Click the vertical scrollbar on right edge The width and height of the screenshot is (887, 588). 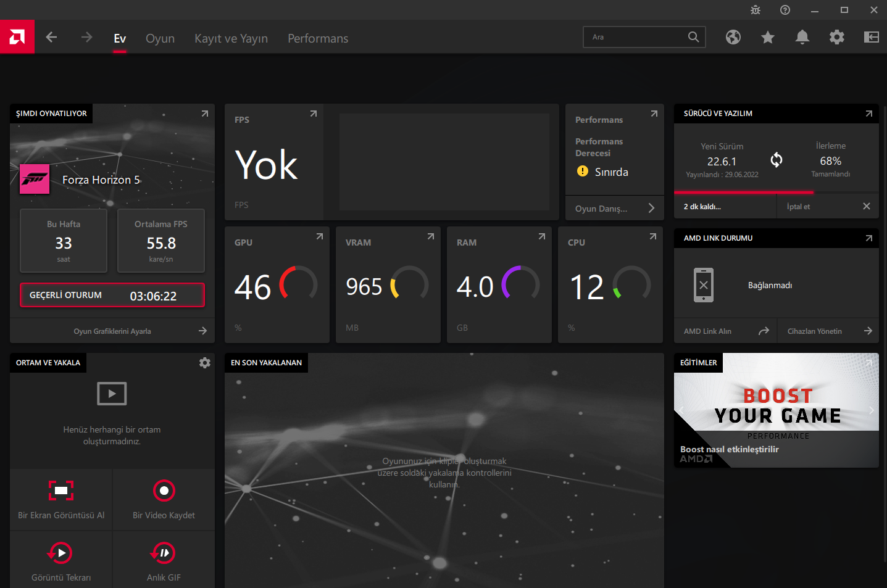point(884,333)
